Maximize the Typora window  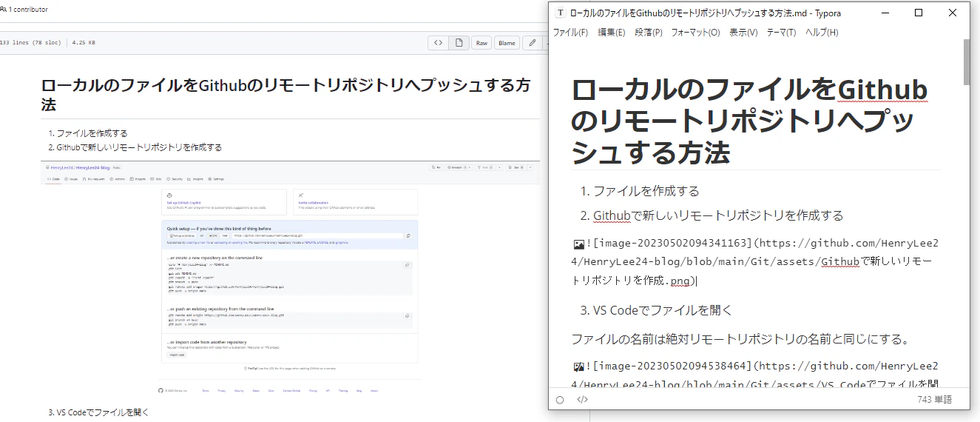[919, 13]
